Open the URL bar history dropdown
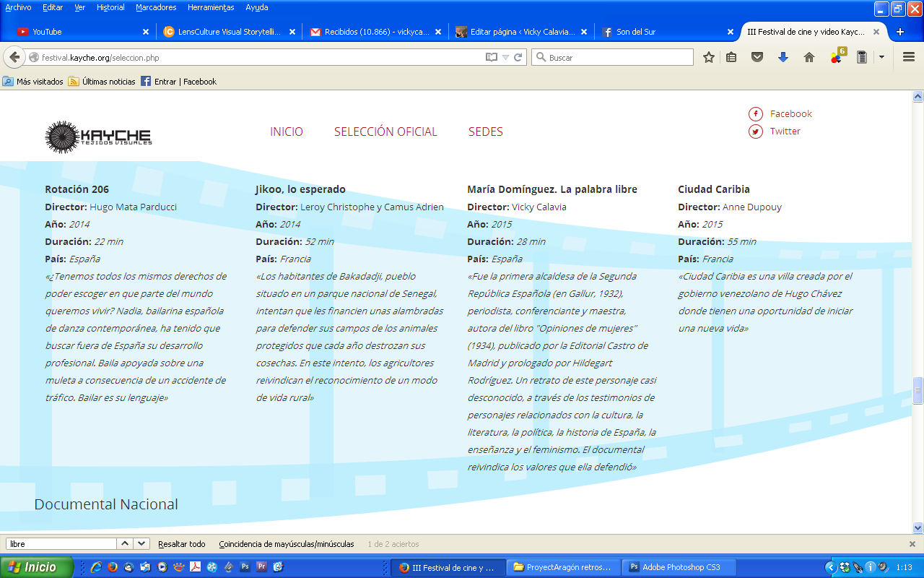924x578 pixels. 505,57
